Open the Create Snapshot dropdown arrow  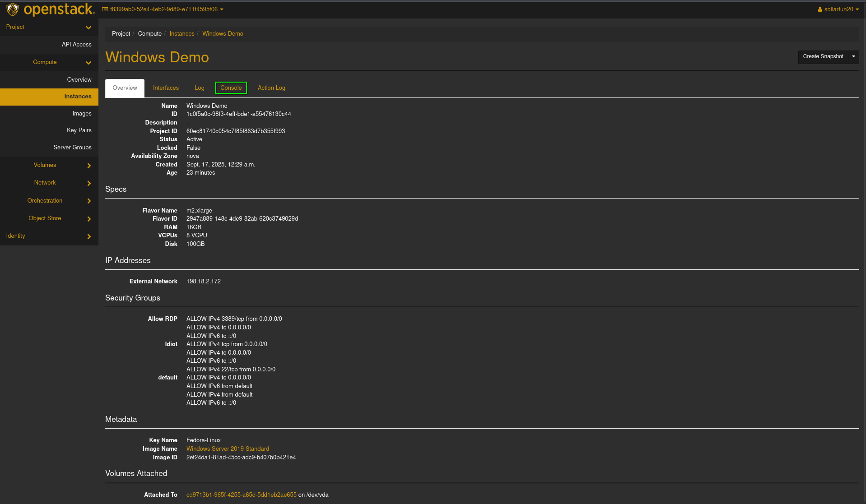click(853, 56)
